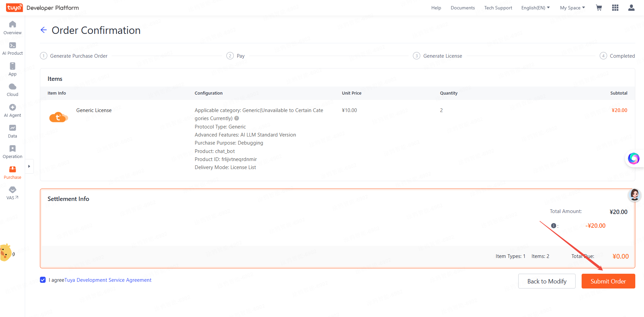Screen dimensions: 644x317
Task: Click the -¥20.00 discount value
Action: point(595,226)
